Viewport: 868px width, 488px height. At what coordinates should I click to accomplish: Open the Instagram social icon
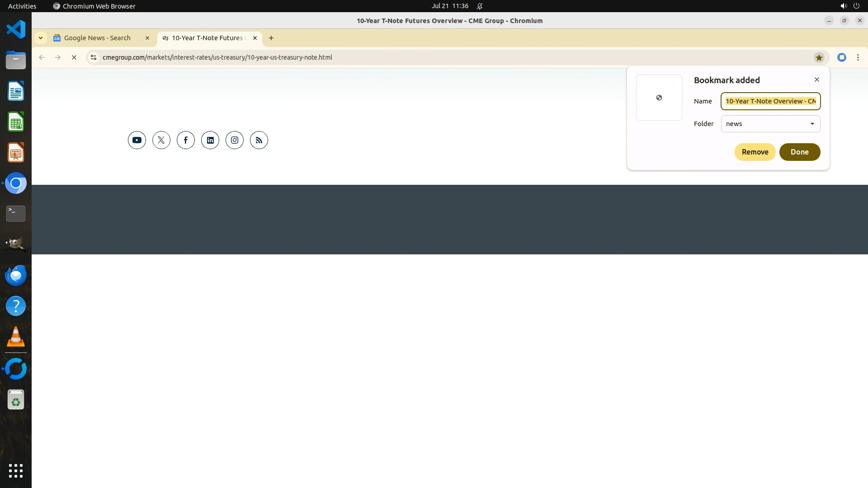pyautogui.click(x=235, y=140)
